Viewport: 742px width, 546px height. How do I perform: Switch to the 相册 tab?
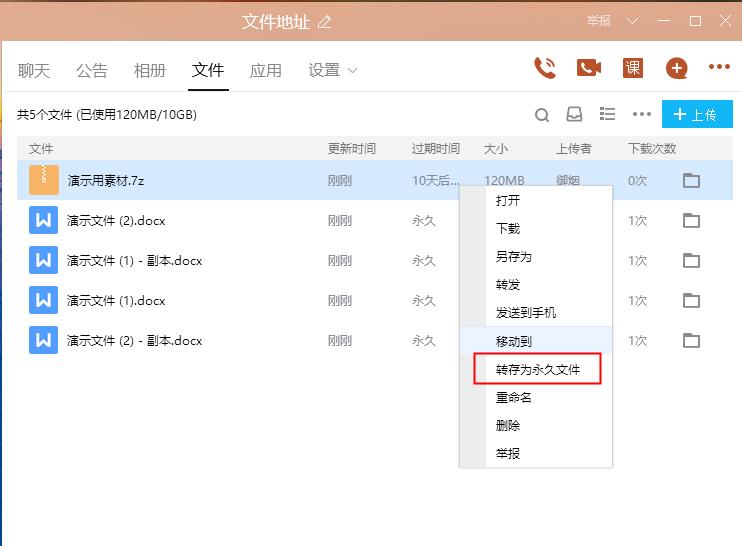tap(150, 70)
